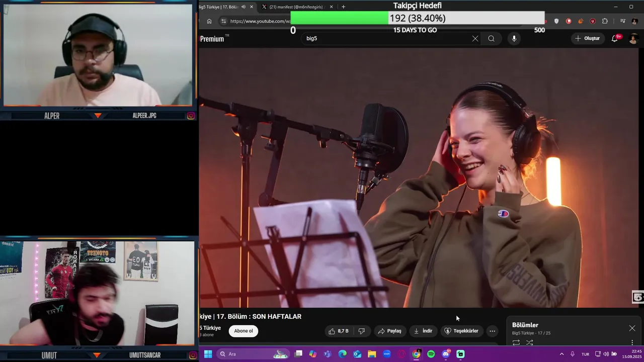Open Outlook from the taskbar

(x=357, y=354)
